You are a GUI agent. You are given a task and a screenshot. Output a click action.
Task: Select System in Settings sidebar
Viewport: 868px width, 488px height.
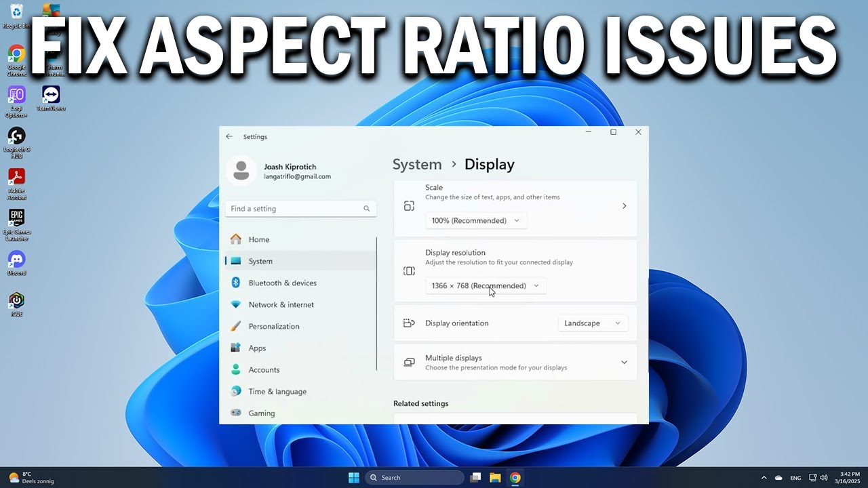point(300,261)
